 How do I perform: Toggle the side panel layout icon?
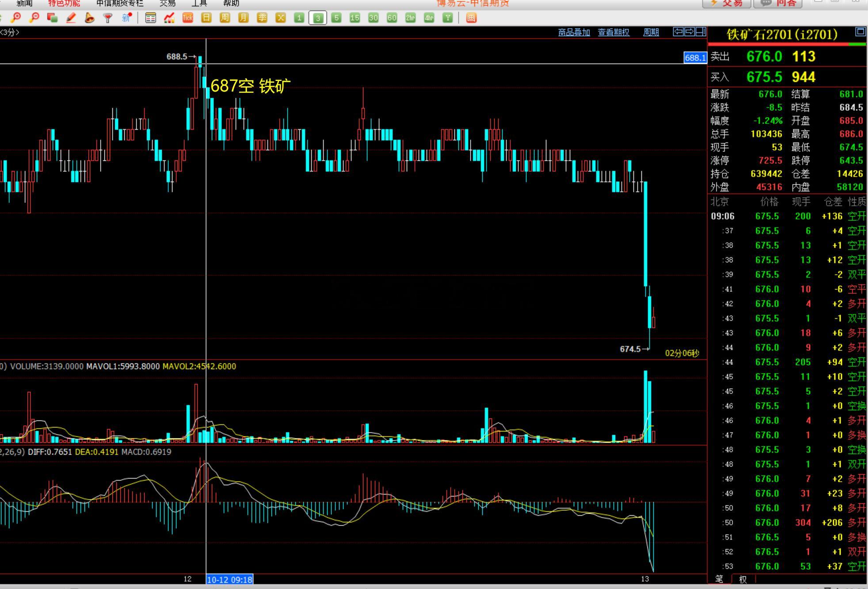pyautogui.click(x=701, y=32)
